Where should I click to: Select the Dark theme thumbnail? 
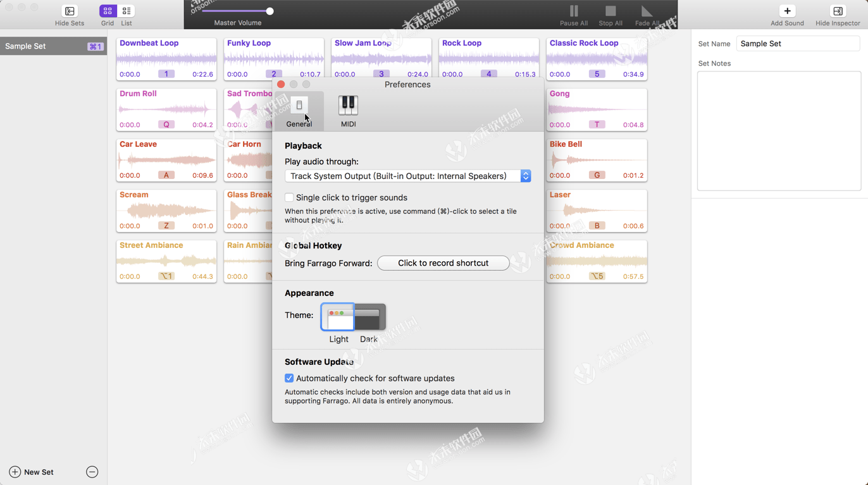[x=369, y=317]
